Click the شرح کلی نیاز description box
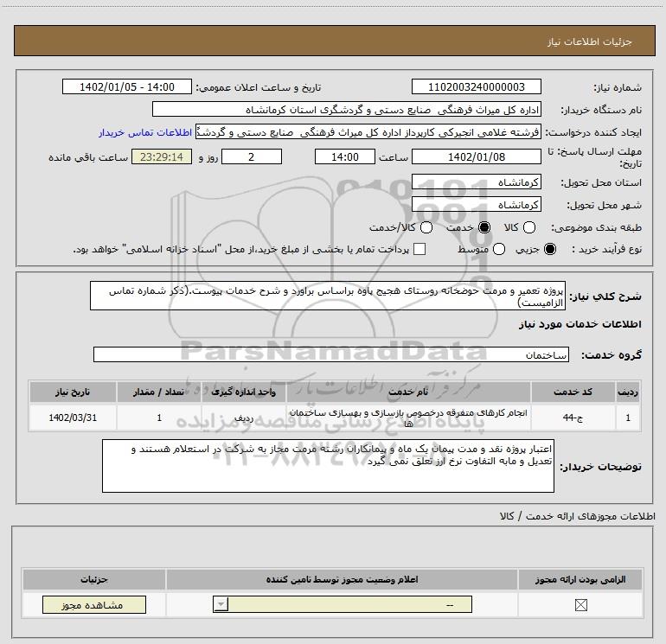 click(328, 296)
